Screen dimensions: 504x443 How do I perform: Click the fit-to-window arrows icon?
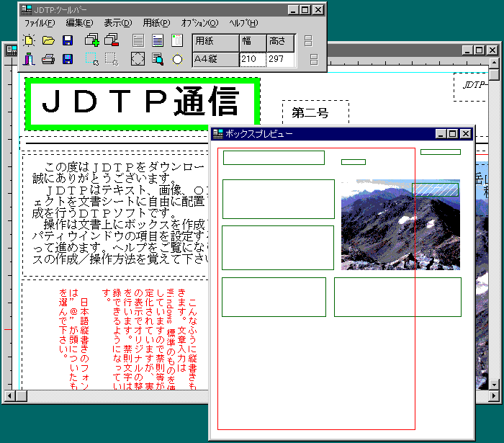[138, 59]
